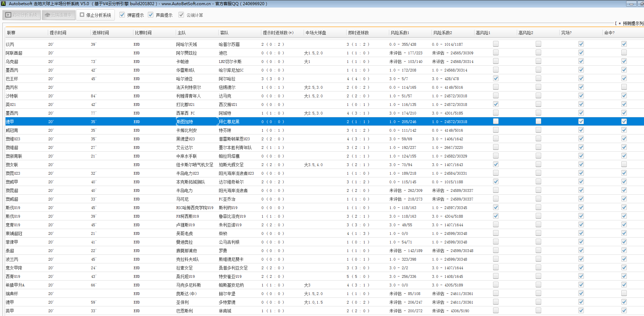Click the 主队 column header
Screen dimensions: 644x316
[x=182, y=33]
